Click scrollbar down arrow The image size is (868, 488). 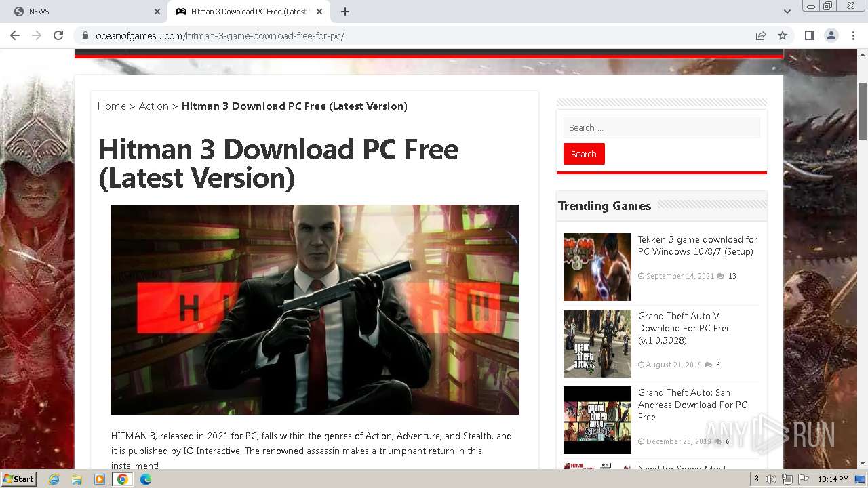(x=863, y=464)
